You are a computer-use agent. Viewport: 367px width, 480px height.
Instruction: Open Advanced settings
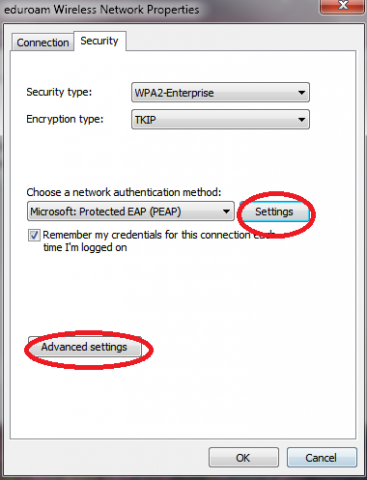click(84, 347)
